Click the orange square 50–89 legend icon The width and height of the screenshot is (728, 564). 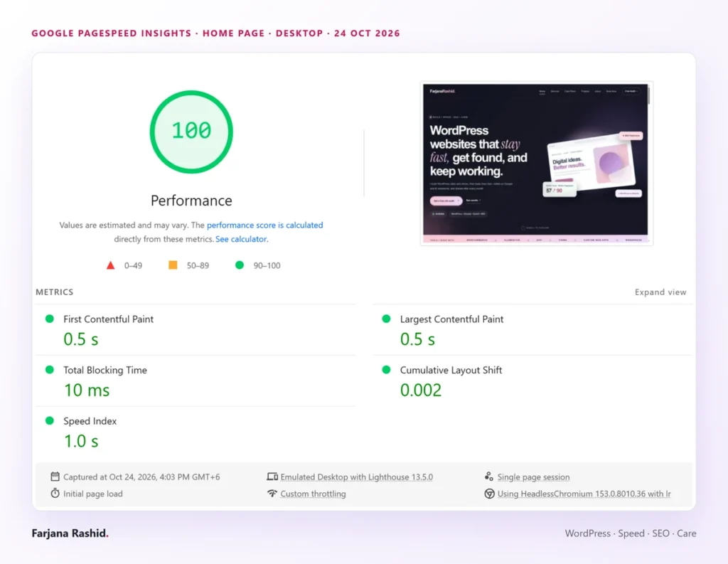tap(173, 265)
